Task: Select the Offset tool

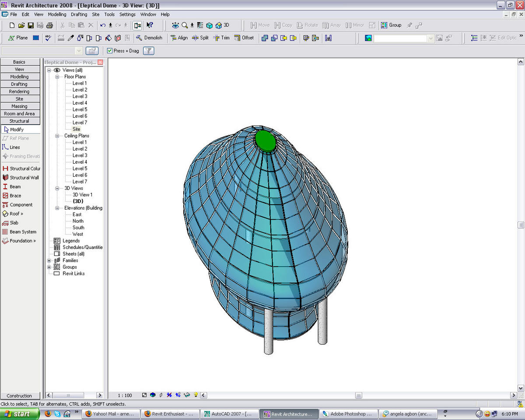Action: click(245, 38)
